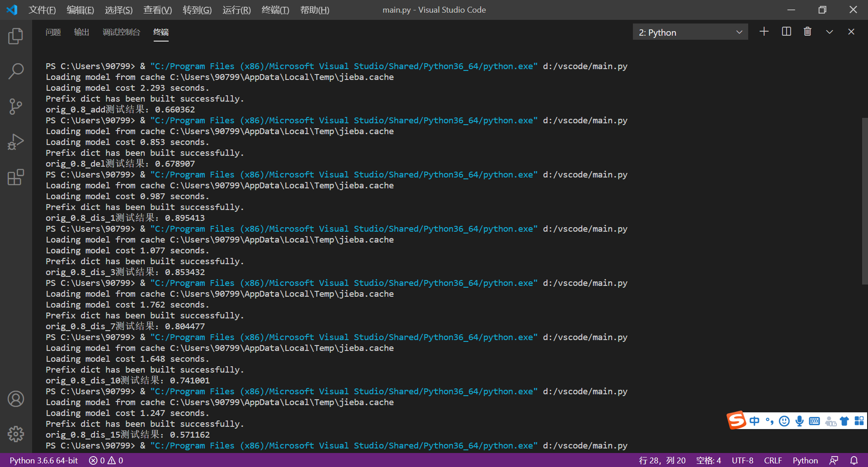Viewport: 868px width, 467px height.
Task: Open the Source Control view
Action: pos(16,107)
